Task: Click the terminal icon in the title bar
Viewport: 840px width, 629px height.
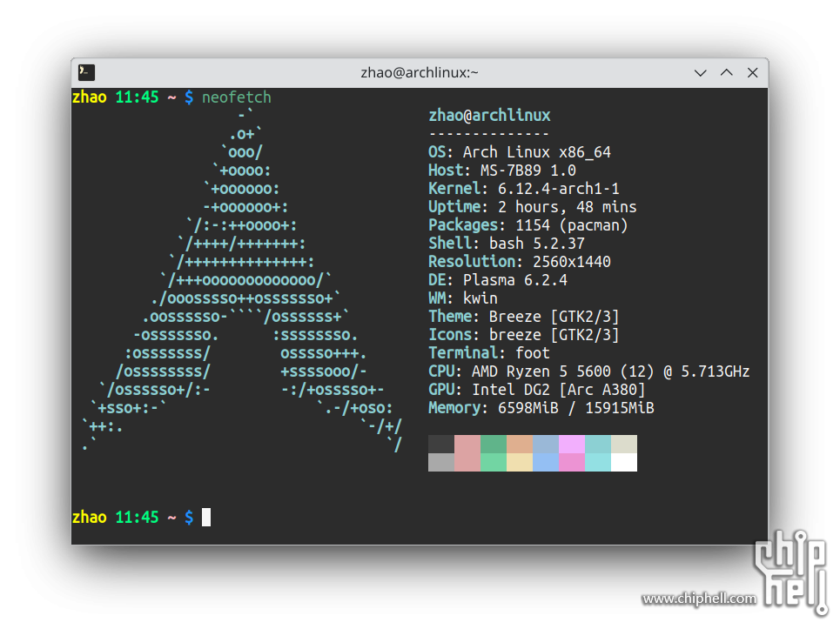Action: click(86, 72)
